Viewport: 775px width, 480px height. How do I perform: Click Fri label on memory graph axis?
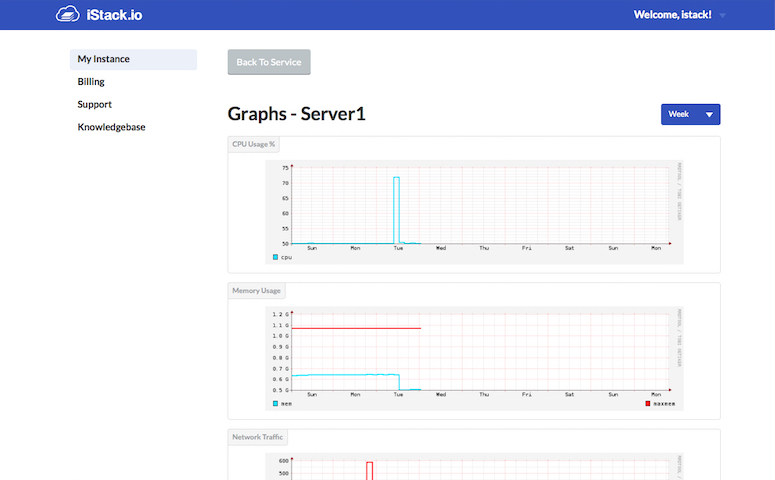527,394
